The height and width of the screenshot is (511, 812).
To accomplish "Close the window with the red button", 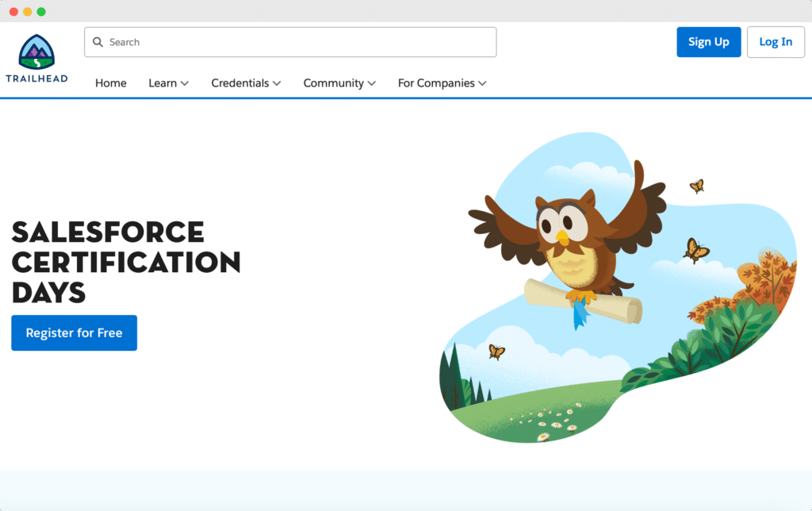I will pyautogui.click(x=13, y=12).
